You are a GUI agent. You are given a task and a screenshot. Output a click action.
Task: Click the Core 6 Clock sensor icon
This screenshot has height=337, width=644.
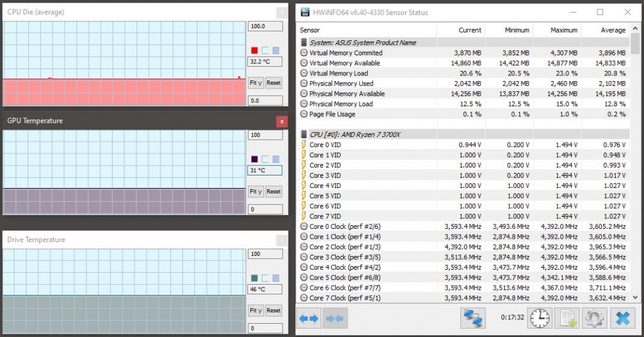[x=304, y=288]
